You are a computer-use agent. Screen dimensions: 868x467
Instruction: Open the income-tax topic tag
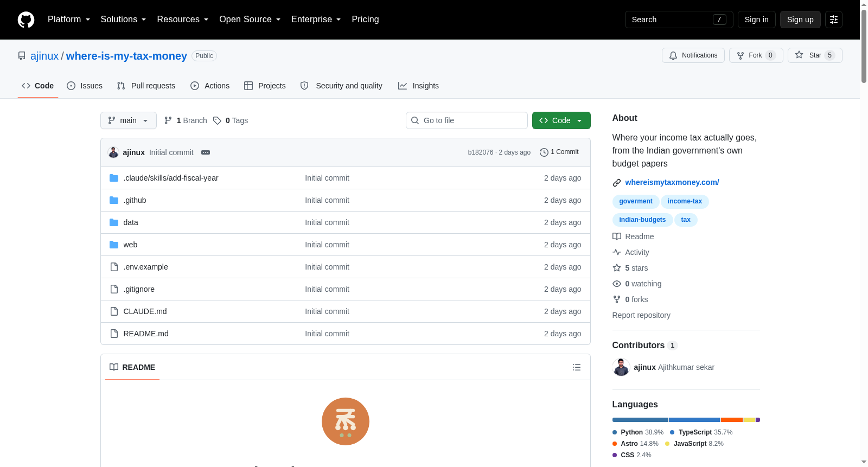pyautogui.click(x=685, y=201)
